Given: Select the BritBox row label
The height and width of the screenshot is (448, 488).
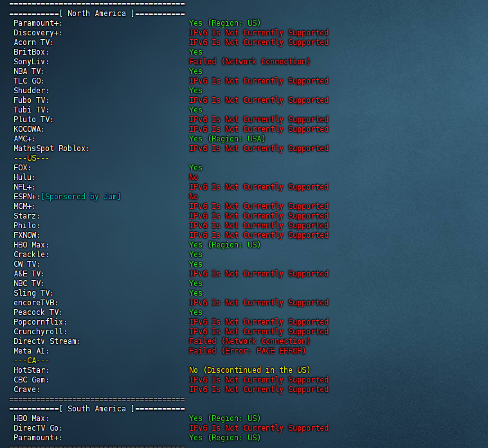Looking at the screenshot, I should point(31,52).
